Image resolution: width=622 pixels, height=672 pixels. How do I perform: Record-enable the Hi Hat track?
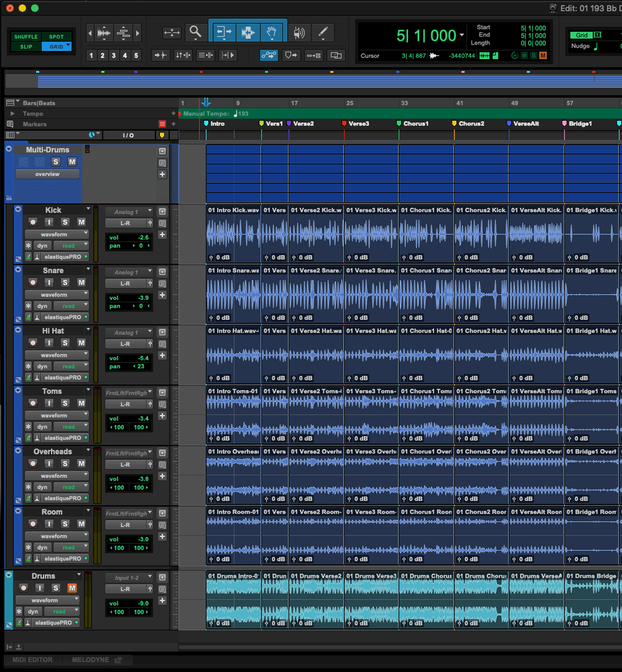click(x=33, y=342)
